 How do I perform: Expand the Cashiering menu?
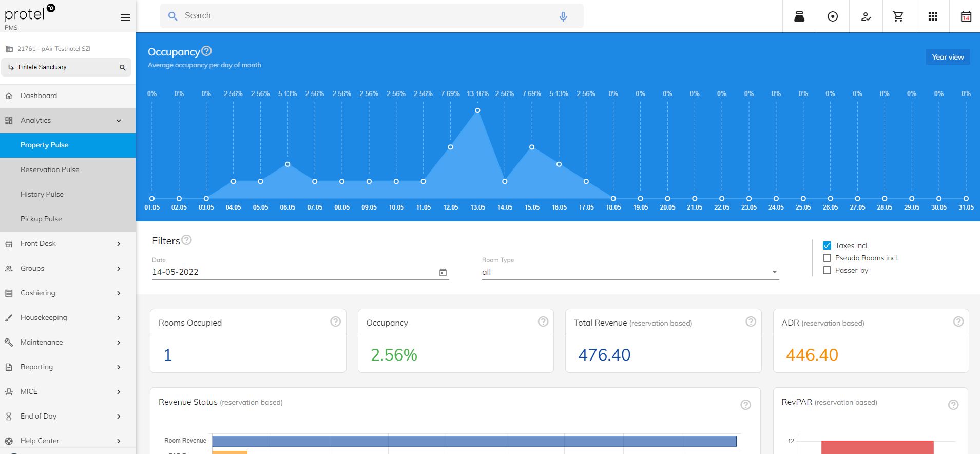[119, 293]
